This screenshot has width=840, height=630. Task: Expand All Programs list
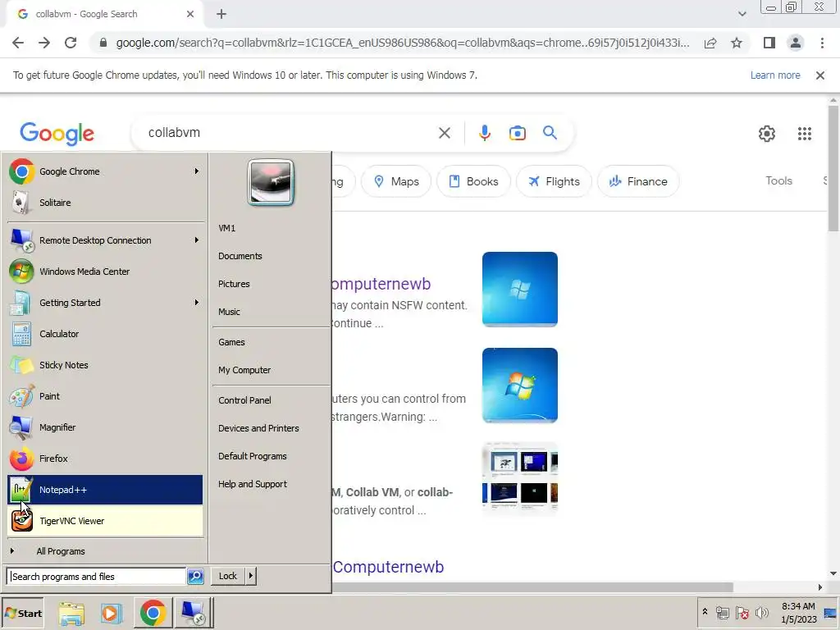(105, 551)
